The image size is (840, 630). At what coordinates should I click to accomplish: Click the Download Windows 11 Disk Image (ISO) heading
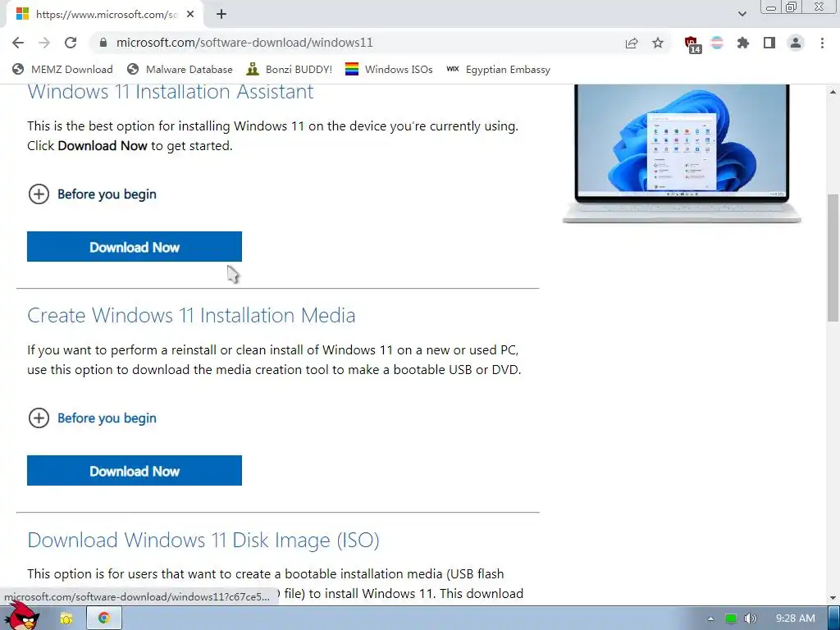click(203, 540)
